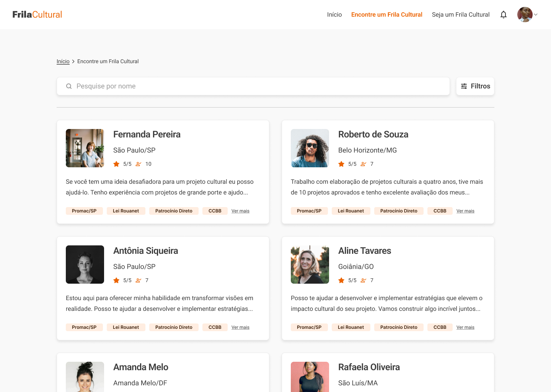Click the Aline Tavares name heading
551x392 pixels.
[365, 251]
